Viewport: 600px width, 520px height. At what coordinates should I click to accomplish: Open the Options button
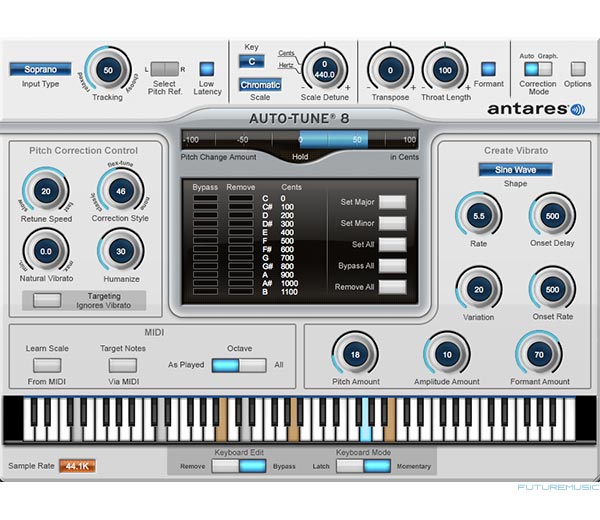point(578,69)
